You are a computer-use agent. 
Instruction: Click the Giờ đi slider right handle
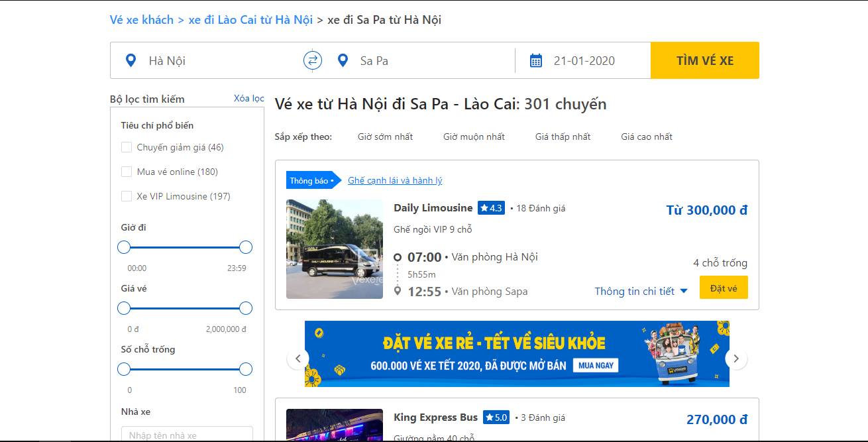246,247
